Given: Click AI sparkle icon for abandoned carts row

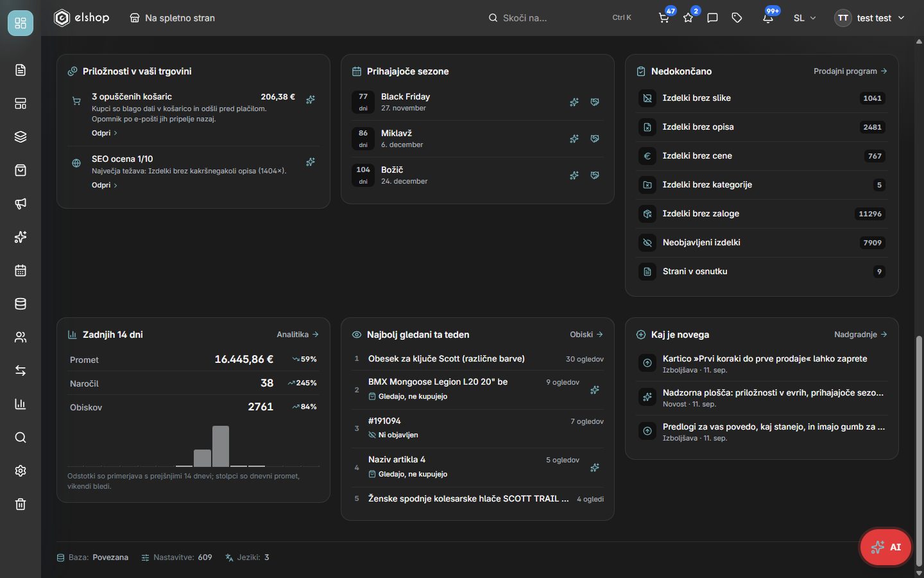Looking at the screenshot, I should [x=311, y=100].
